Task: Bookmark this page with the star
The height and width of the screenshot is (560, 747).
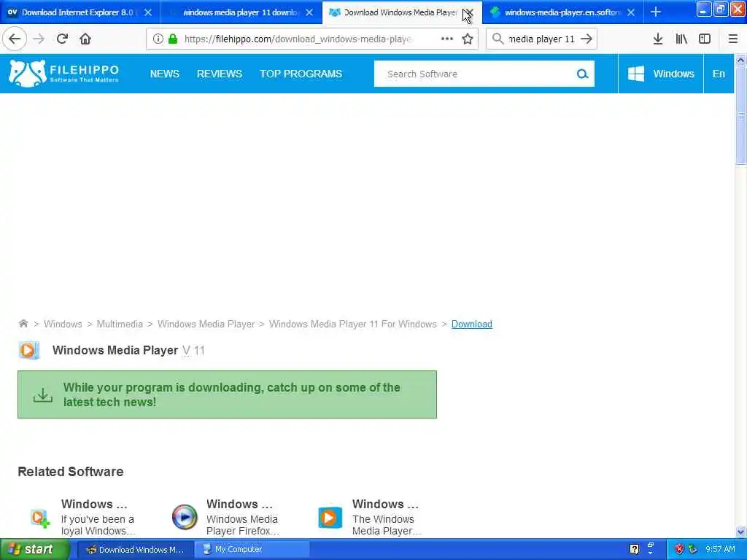Action: point(468,39)
